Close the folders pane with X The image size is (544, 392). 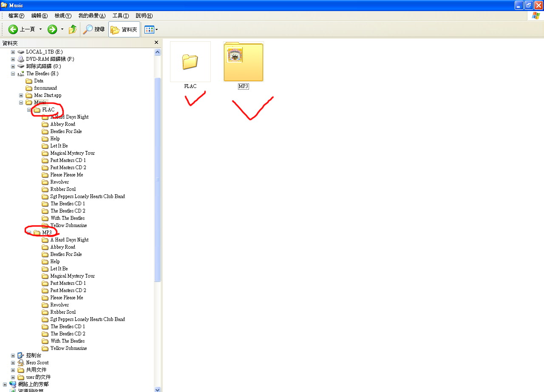(x=156, y=43)
